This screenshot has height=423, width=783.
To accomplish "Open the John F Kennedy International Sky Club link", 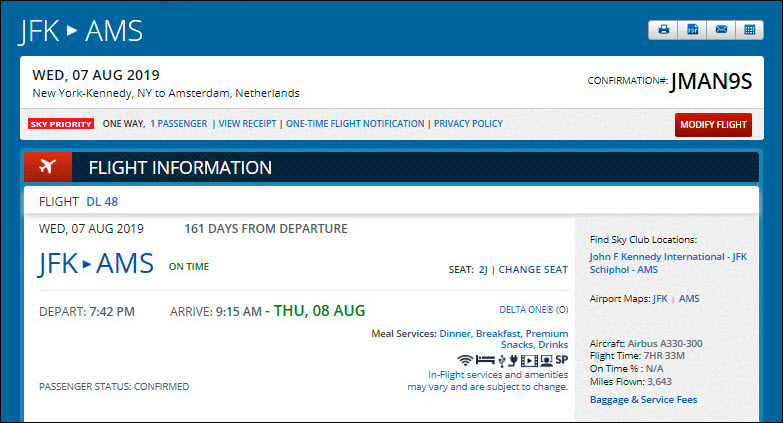I will pos(668,257).
